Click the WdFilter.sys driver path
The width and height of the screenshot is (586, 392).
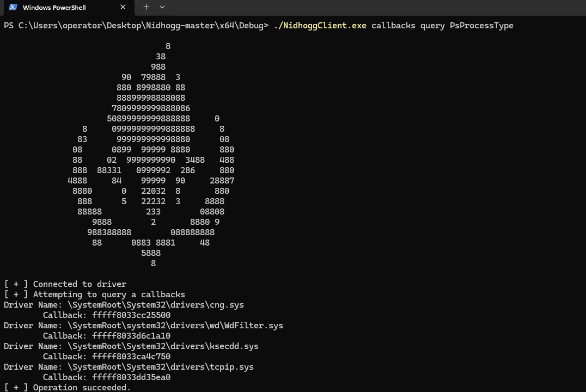[175, 326]
